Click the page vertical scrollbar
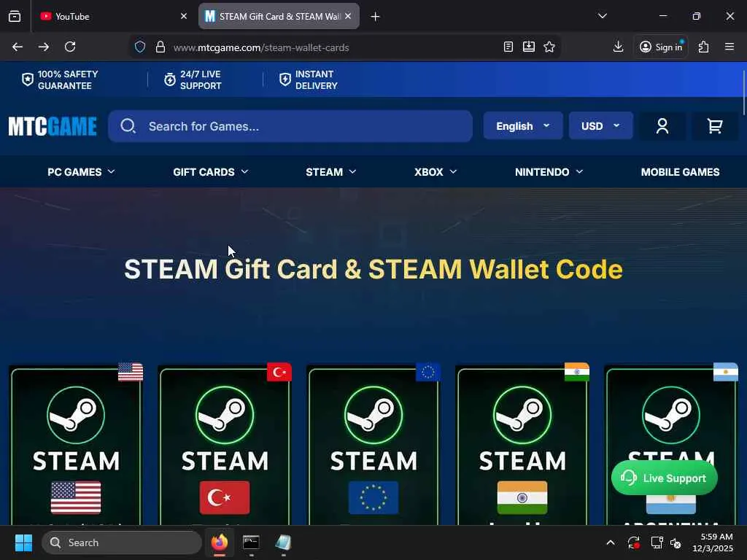The height and width of the screenshot is (560, 747). [743, 93]
